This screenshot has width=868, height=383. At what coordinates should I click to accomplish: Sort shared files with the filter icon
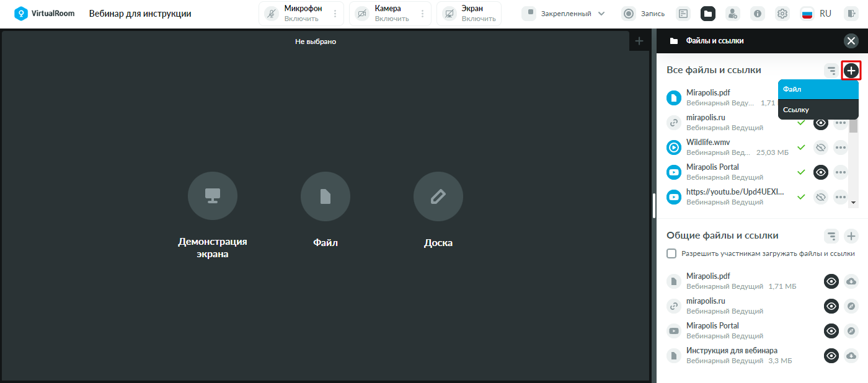point(831,236)
